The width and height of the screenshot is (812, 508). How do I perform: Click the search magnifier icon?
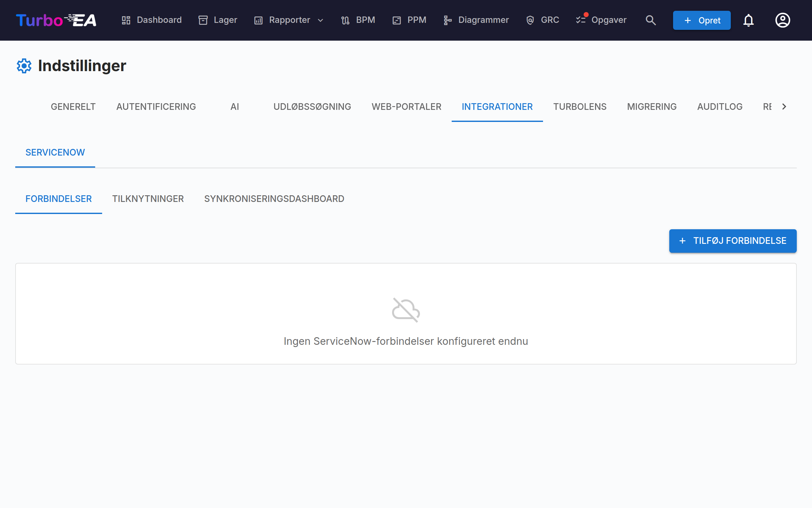pyautogui.click(x=651, y=20)
